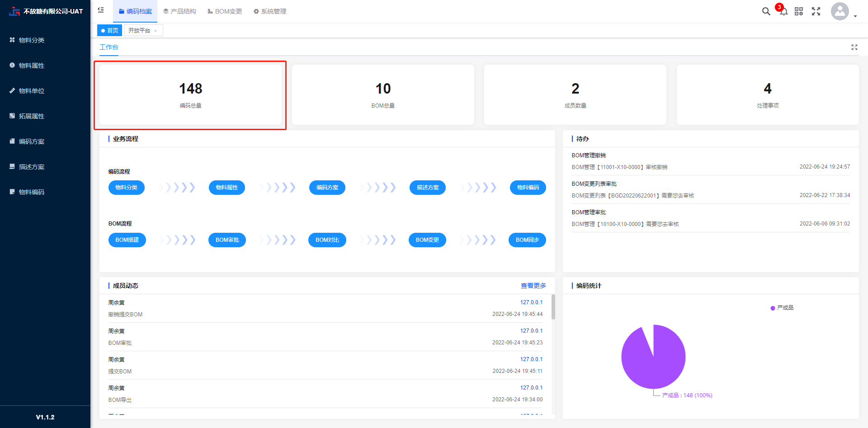Click the 提交BOM activity row

(325, 365)
